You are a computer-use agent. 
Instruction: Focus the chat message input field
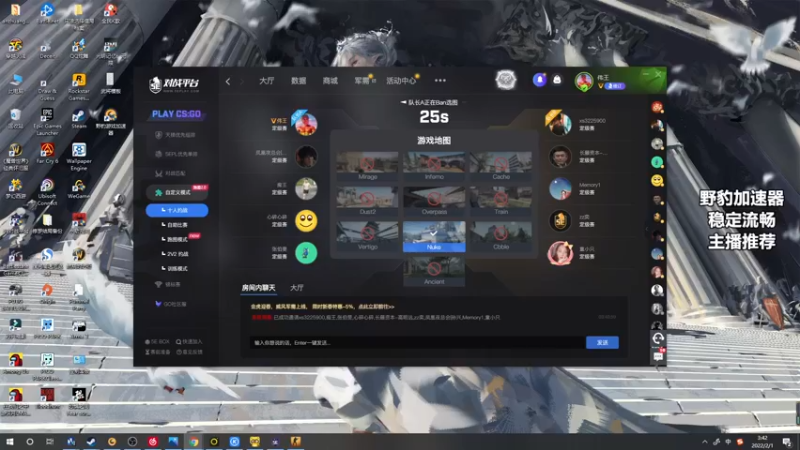click(417, 342)
